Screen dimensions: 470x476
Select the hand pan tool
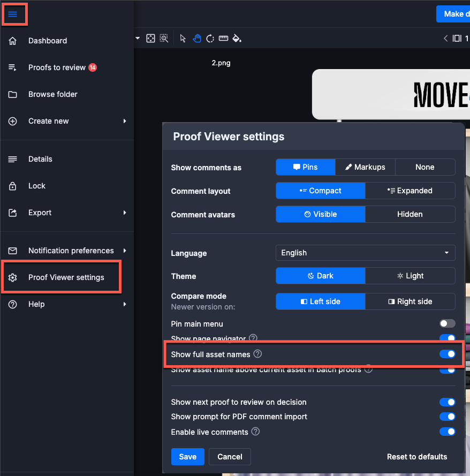click(196, 39)
